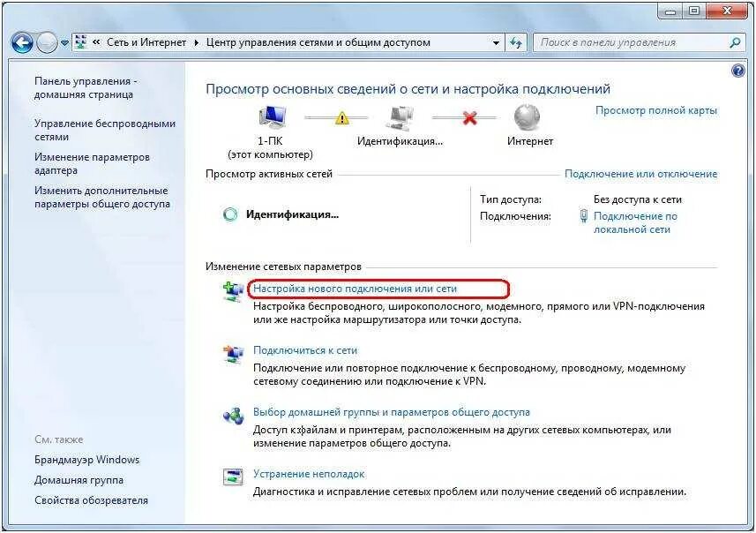Click the back navigation arrow button
The width and height of the screenshot is (756, 533).
pos(22,43)
